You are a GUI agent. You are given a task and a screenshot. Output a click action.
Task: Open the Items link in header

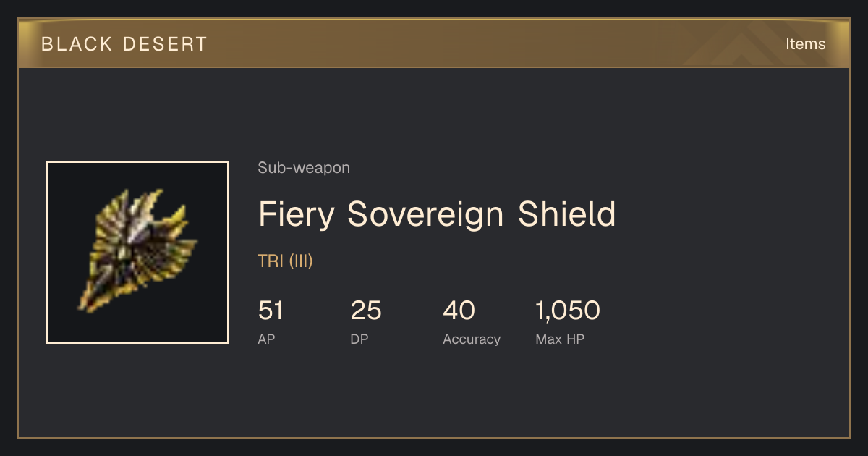pyautogui.click(x=805, y=44)
